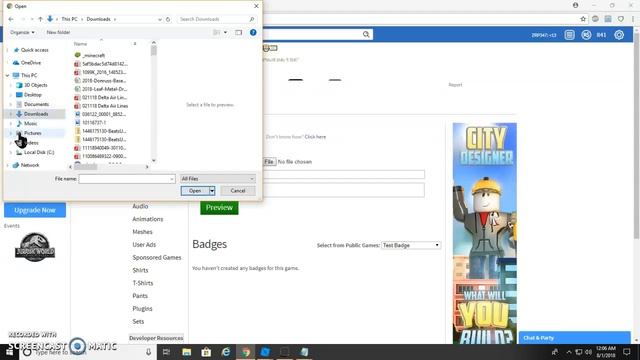640x360 pixels.
Task: Expand the 3D Objects node
Action: click(x=11, y=85)
